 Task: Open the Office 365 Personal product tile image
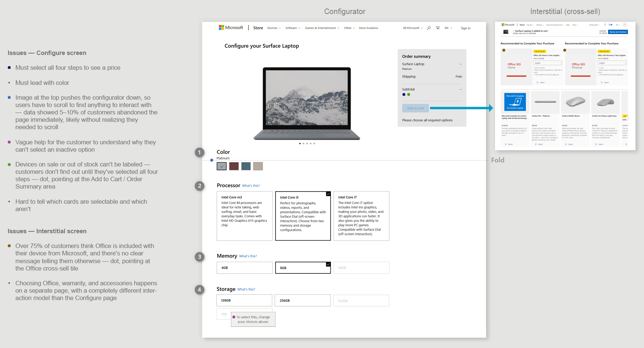pos(580,67)
